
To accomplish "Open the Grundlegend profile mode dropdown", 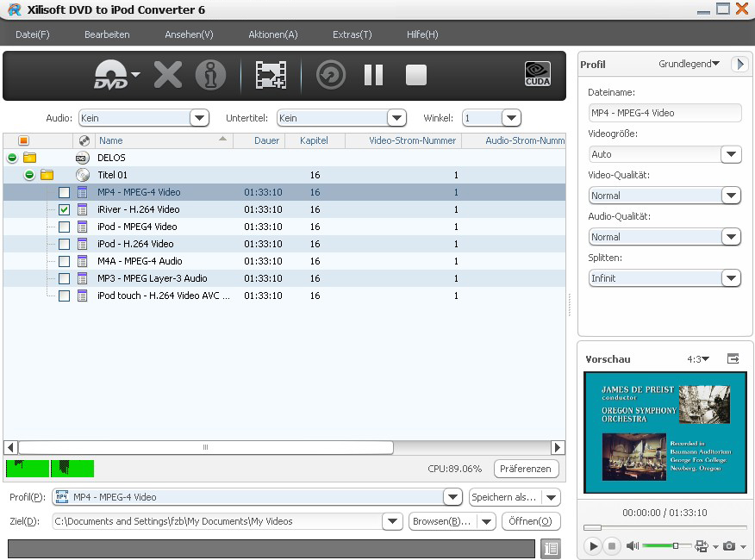I will click(x=689, y=64).
